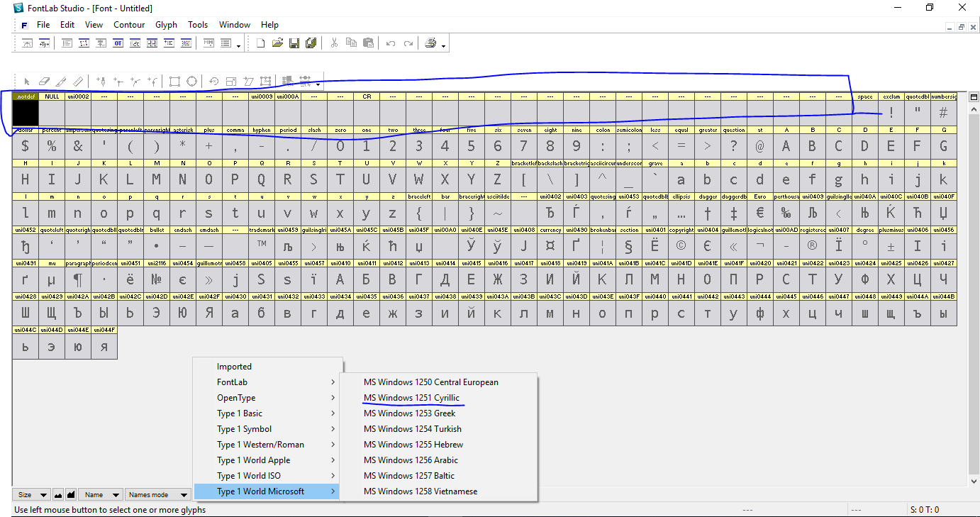Screen dimensions: 980x517
Task: Open the Name dropdown
Action: coord(101,494)
